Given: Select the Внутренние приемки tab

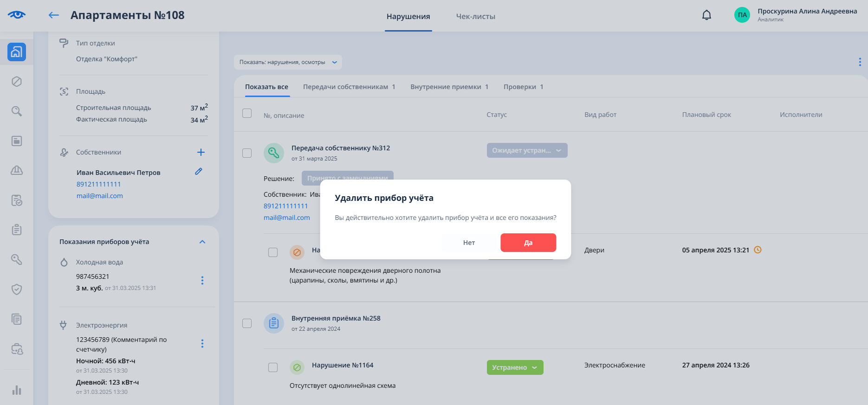Looking at the screenshot, I should click(449, 87).
